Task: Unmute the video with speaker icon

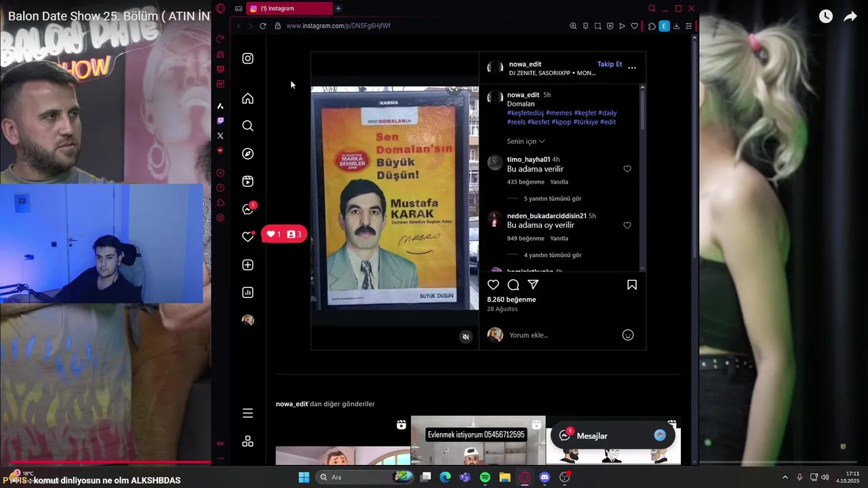Action: coord(465,337)
